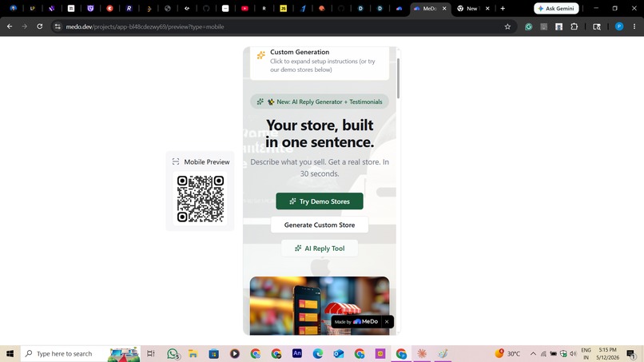Click the ENG IN language indicator
This screenshot has width=644, height=362.
click(586, 353)
